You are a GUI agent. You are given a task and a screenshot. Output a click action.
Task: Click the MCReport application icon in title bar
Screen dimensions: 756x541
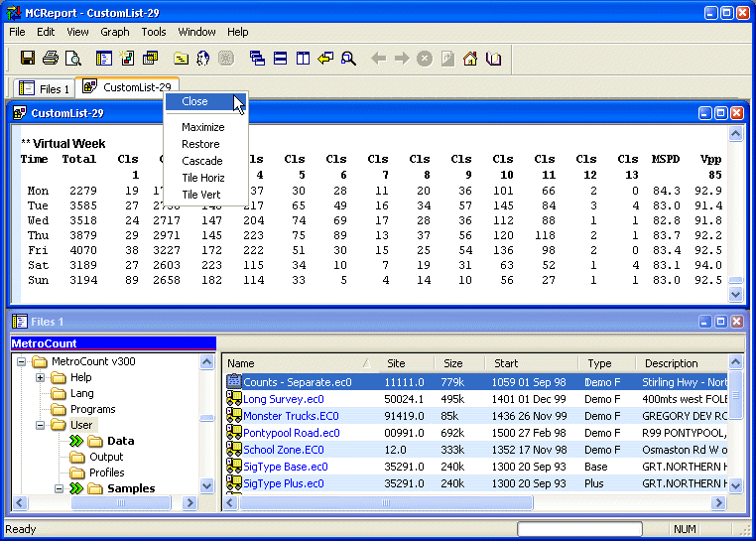click(14, 13)
